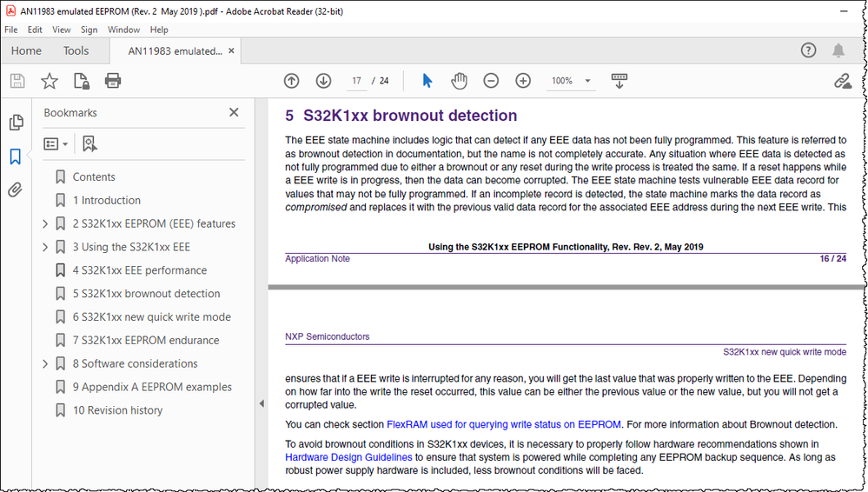Click find current bookmark icon
This screenshot has height=492, width=868.
point(89,144)
